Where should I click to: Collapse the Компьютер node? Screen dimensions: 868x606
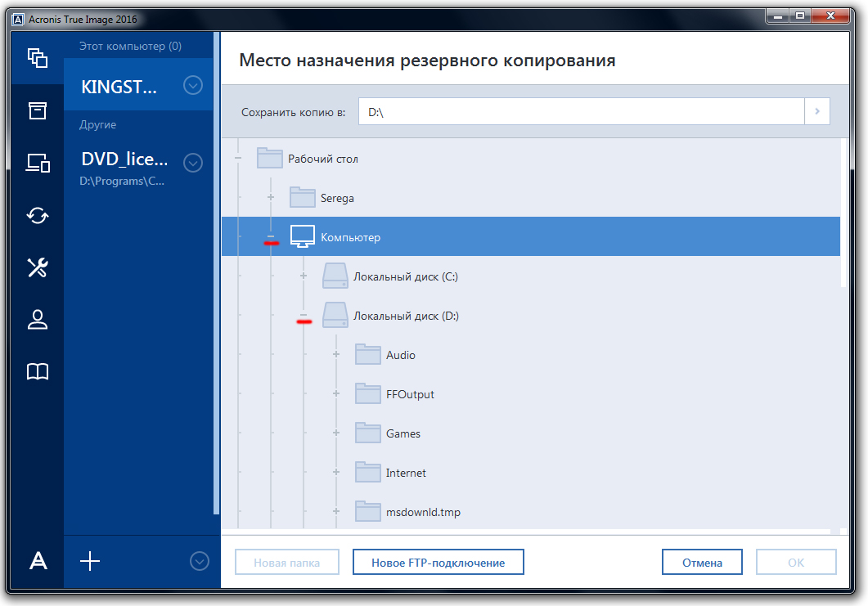click(x=270, y=236)
